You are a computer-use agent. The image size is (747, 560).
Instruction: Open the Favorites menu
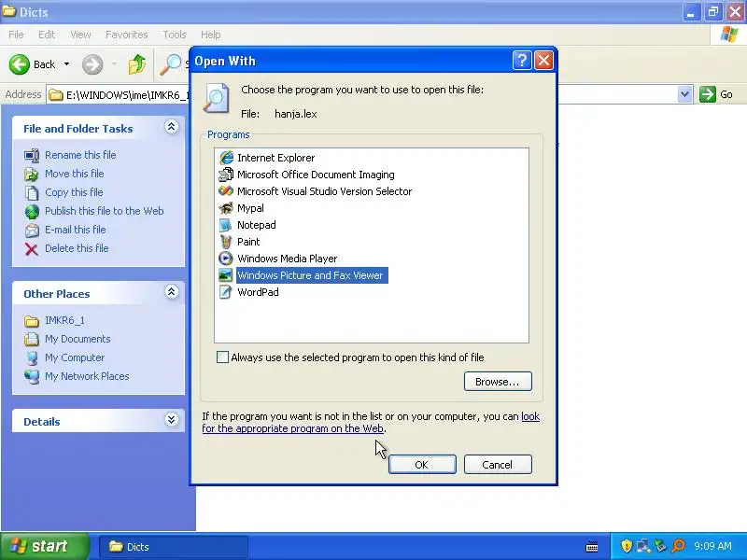(x=127, y=35)
